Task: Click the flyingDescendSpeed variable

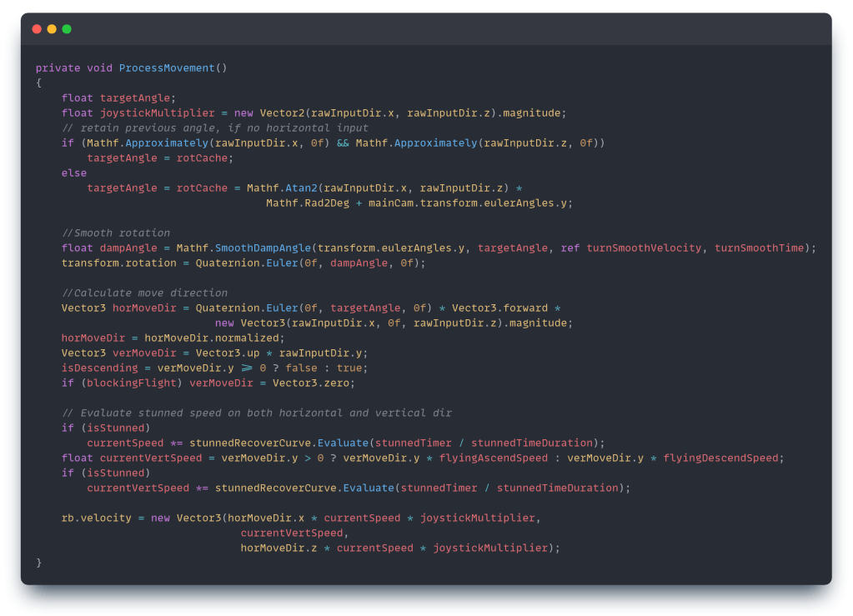Action: coord(724,458)
